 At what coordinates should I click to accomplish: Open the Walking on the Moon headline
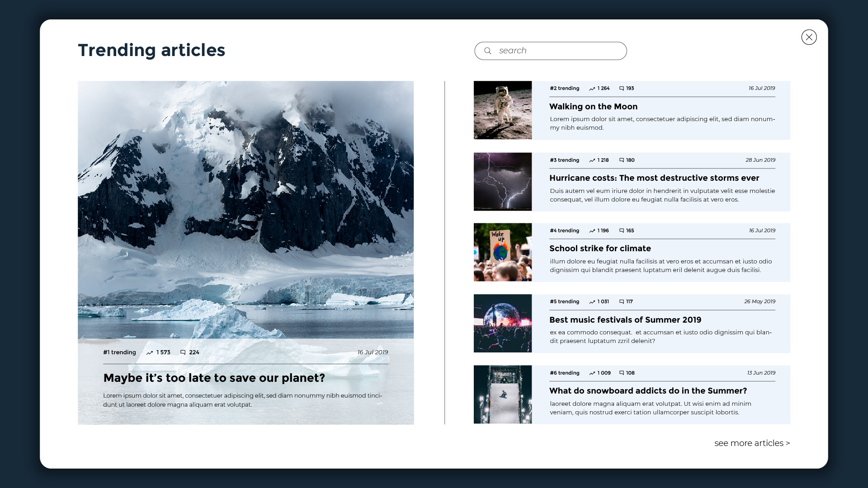coord(593,107)
